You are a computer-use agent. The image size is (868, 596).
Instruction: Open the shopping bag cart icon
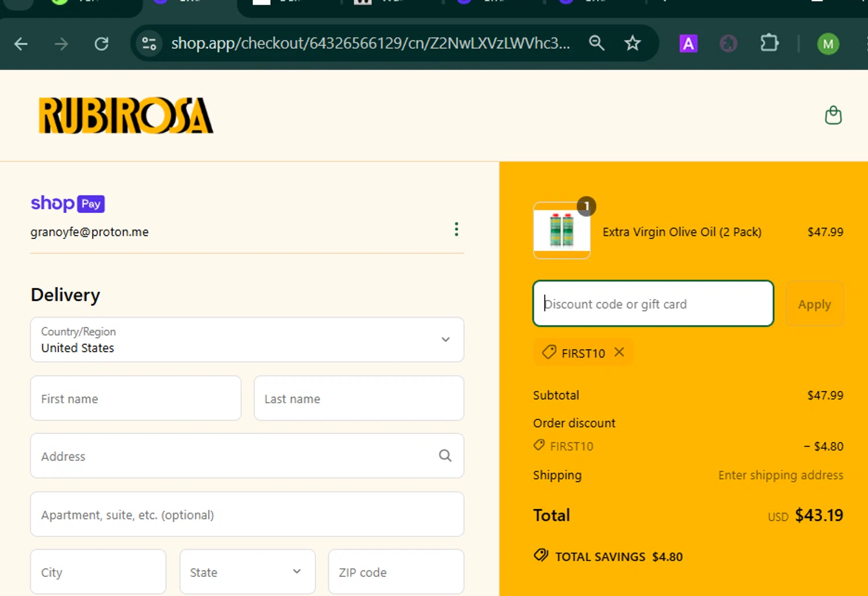click(833, 115)
